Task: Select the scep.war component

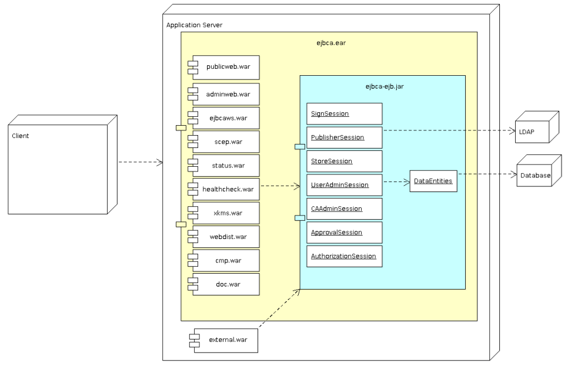Action: (226, 142)
